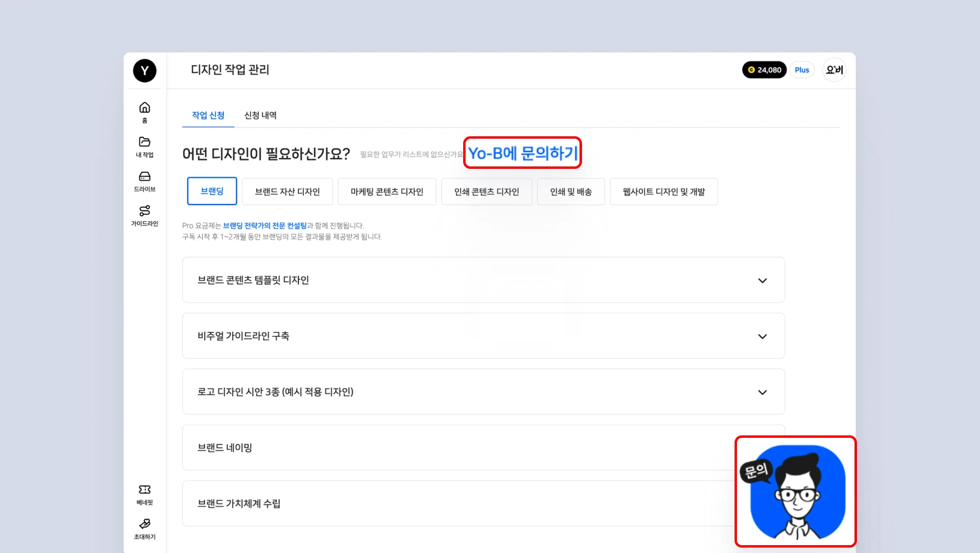This screenshot has width=980, height=553.
Task: Click the Plus plan badge
Action: click(802, 70)
